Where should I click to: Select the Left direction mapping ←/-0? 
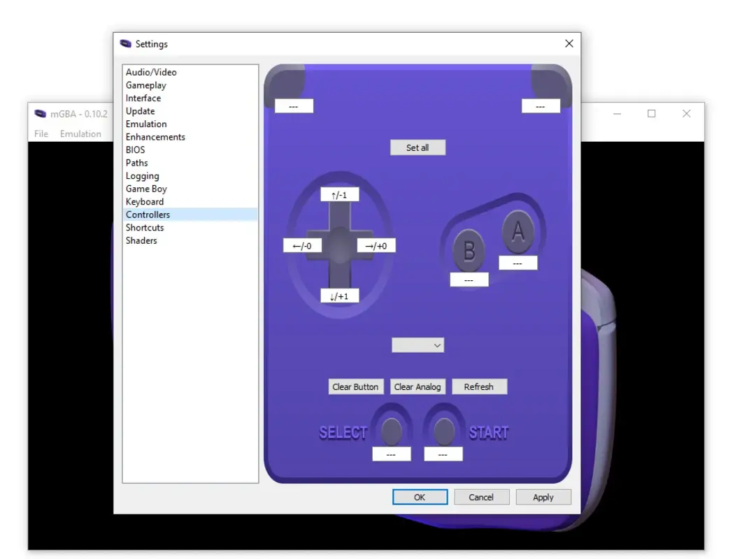click(304, 245)
